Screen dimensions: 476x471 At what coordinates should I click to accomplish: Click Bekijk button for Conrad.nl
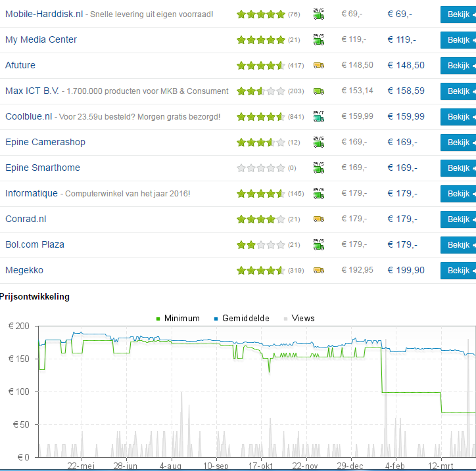click(458, 219)
